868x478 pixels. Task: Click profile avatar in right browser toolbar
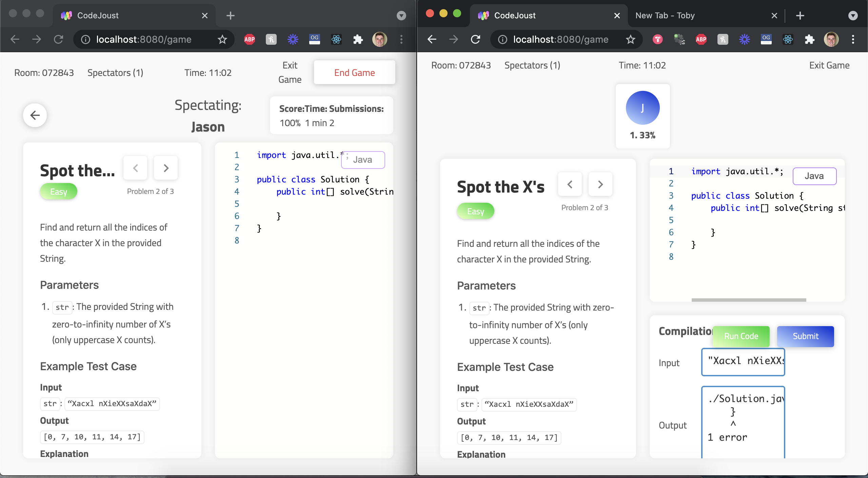(831, 39)
